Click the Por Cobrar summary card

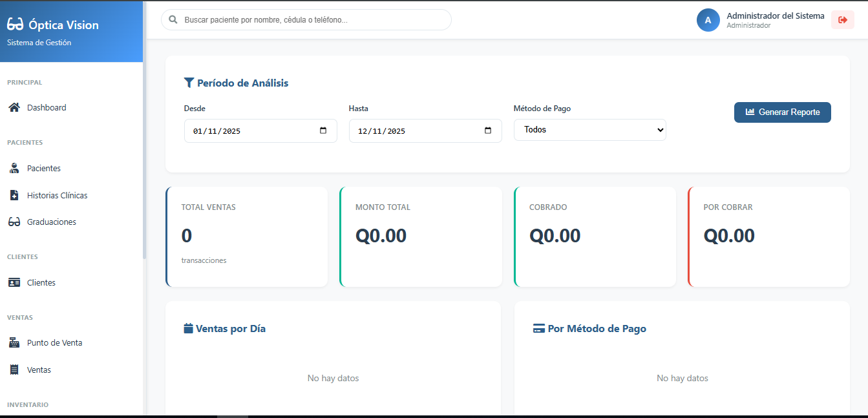coord(768,237)
